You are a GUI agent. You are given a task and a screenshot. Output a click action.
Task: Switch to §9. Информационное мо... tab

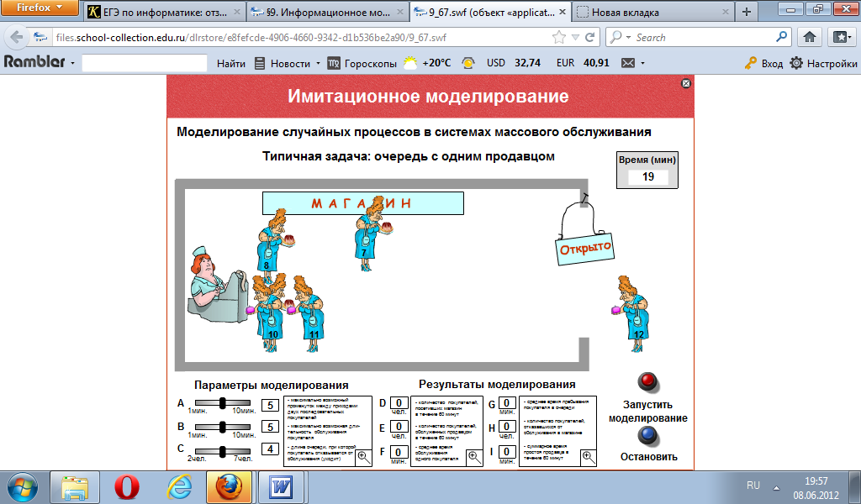[328, 12]
